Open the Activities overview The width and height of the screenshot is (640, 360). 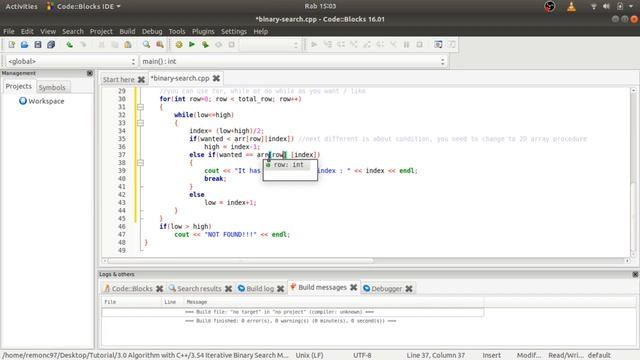[x=21, y=6]
